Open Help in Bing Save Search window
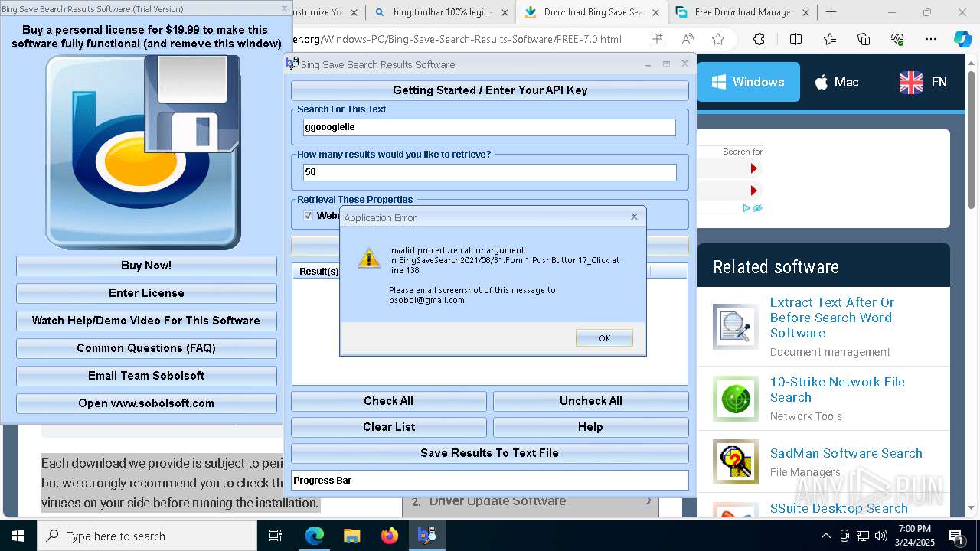Image resolution: width=980 pixels, height=551 pixels. (591, 427)
